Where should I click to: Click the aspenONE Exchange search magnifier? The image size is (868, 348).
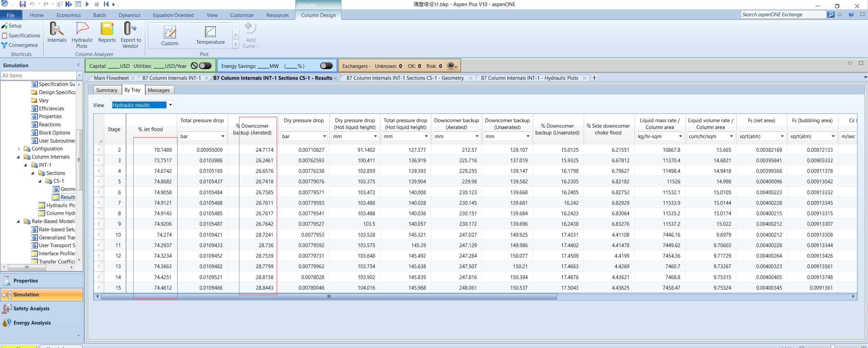pyautogui.click(x=831, y=15)
